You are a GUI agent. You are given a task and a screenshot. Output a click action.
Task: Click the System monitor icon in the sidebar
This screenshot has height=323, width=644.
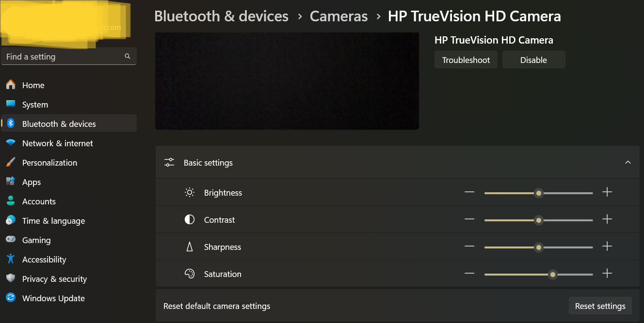(x=11, y=104)
